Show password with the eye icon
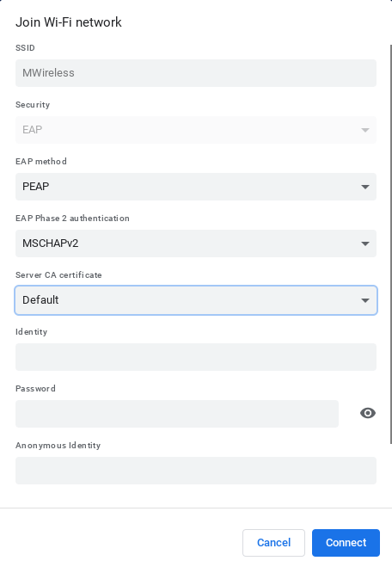 [368, 413]
